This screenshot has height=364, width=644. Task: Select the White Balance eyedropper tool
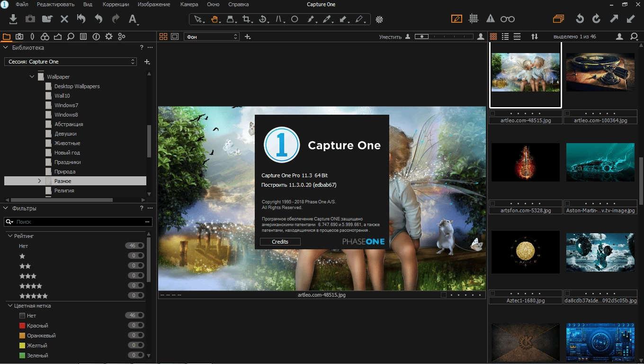click(327, 19)
